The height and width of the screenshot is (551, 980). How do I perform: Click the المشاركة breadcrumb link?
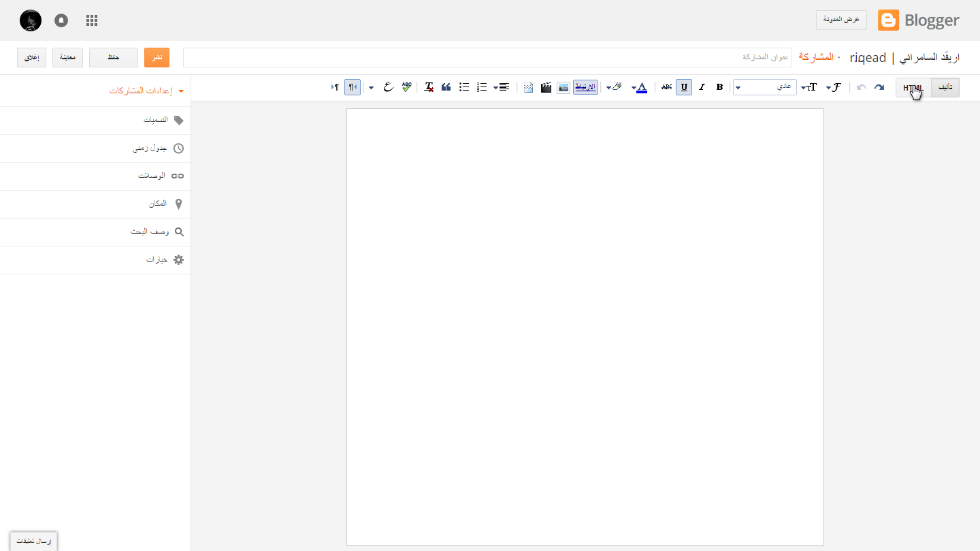point(815,57)
